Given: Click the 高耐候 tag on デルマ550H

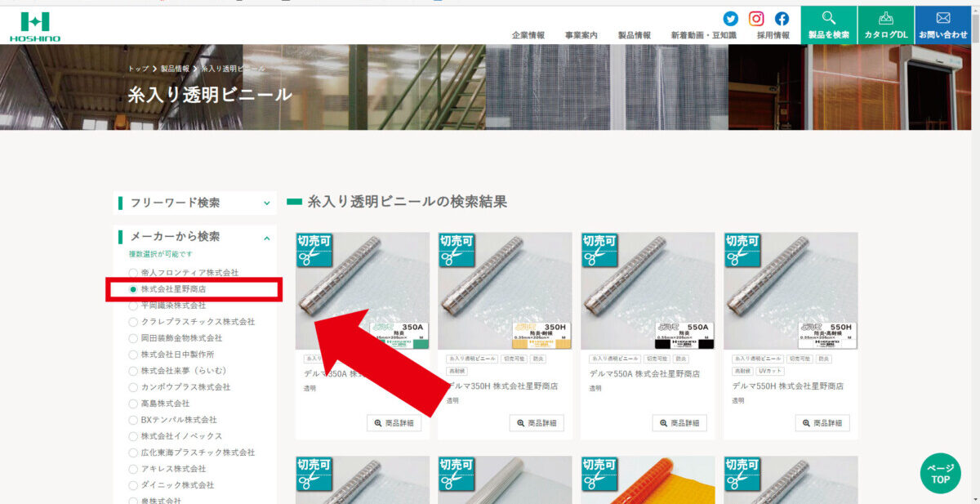Looking at the screenshot, I should 742,371.
